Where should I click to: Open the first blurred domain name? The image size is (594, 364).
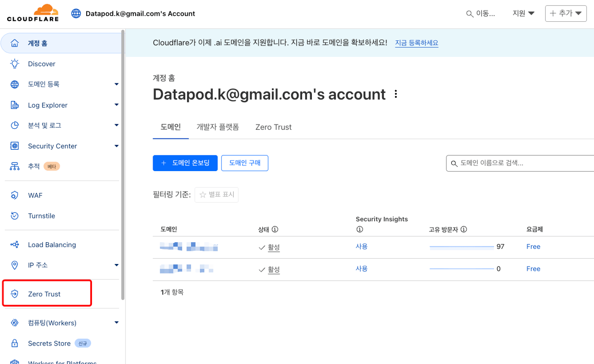(189, 246)
